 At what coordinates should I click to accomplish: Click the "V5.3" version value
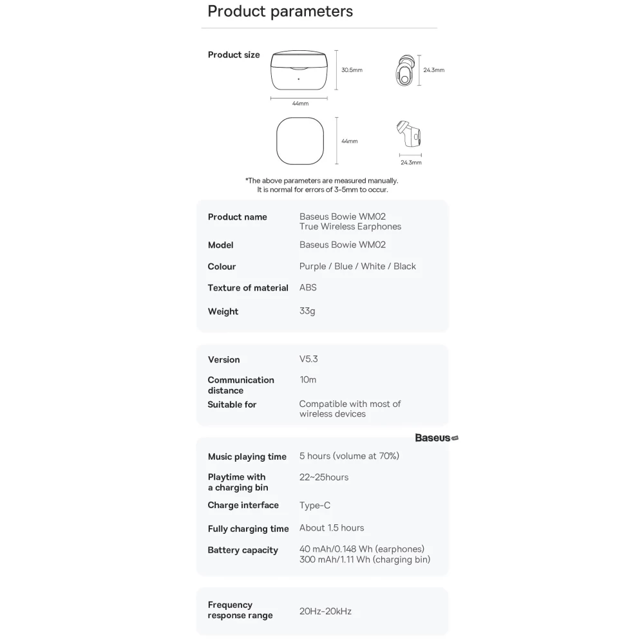[308, 359]
